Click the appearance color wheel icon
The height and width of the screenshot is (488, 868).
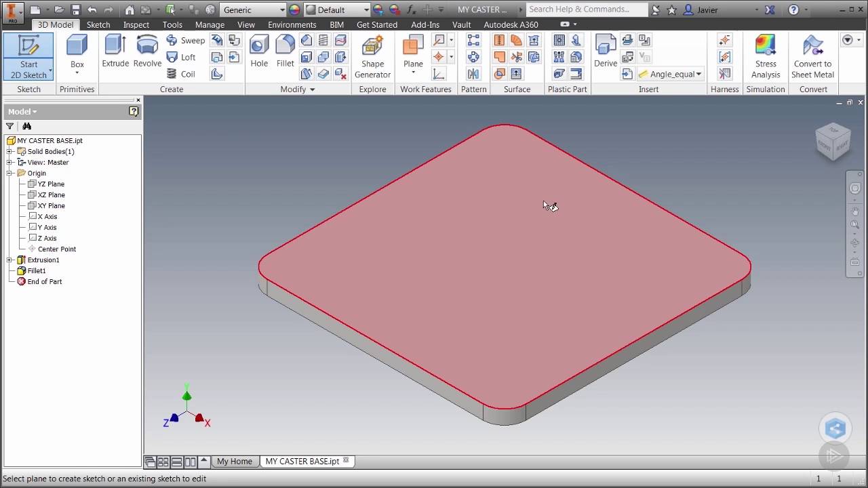294,10
